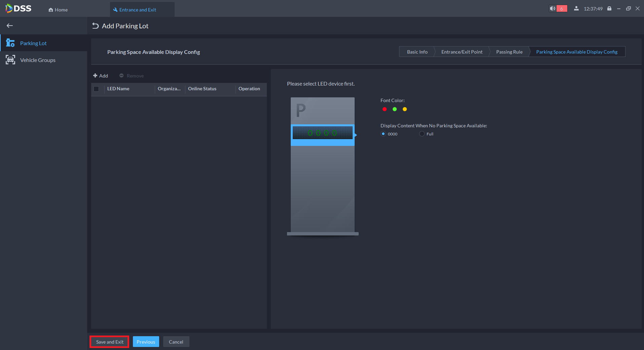Choose the green font color
The width and height of the screenshot is (644, 350).
click(395, 109)
